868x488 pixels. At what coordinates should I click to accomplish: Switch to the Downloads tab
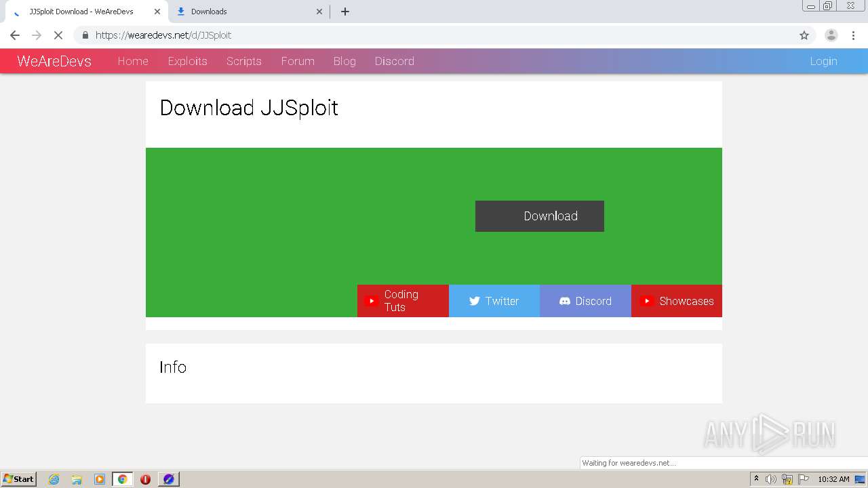[248, 12]
